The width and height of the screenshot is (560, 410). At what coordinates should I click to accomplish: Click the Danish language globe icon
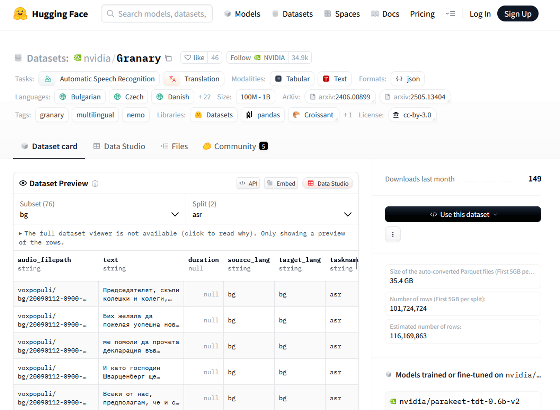point(160,97)
